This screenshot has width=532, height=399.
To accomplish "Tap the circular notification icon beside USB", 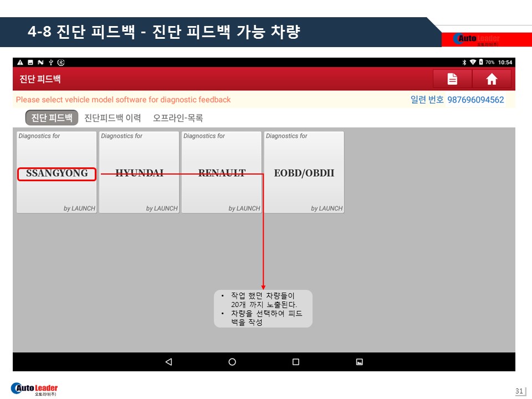I will pos(61,63).
